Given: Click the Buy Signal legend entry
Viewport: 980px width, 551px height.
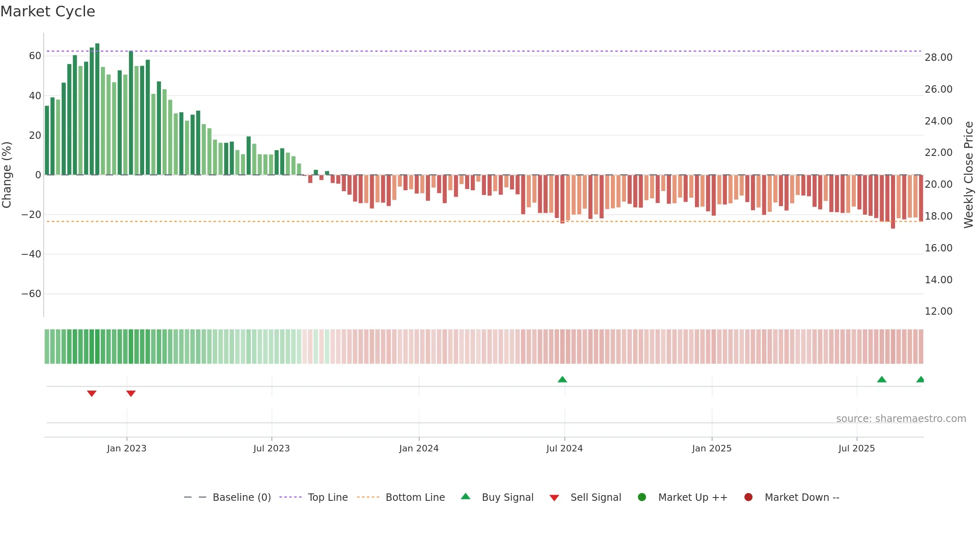Looking at the screenshot, I should 497,497.
